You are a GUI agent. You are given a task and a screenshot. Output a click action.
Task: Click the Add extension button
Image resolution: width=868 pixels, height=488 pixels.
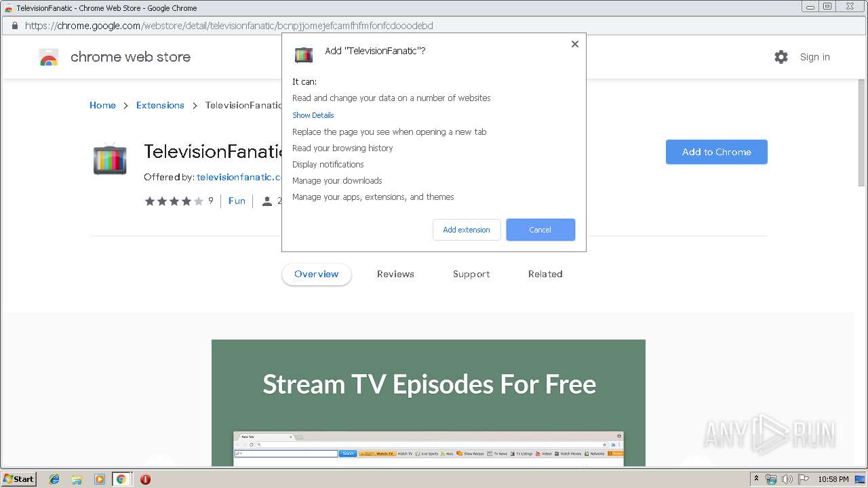[x=467, y=230]
